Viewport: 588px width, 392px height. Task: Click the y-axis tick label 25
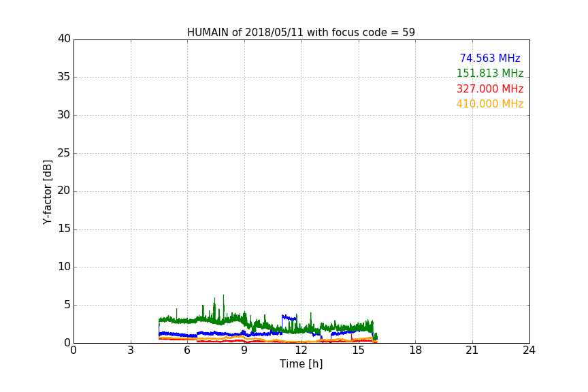(64, 153)
